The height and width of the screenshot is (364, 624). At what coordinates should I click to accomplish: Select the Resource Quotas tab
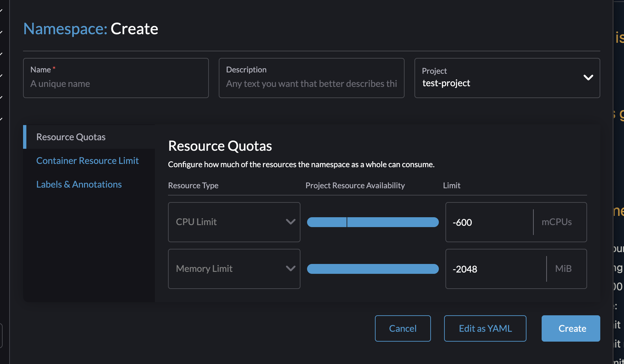pyautogui.click(x=71, y=137)
